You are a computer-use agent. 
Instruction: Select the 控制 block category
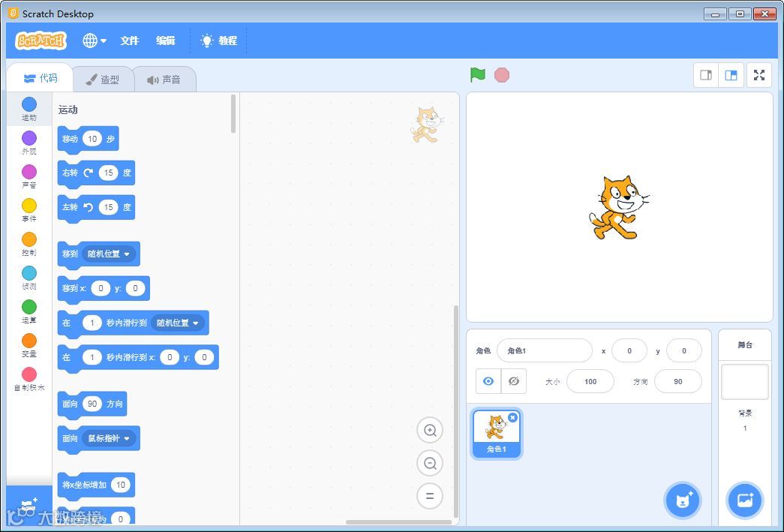[x=29, y=244]
